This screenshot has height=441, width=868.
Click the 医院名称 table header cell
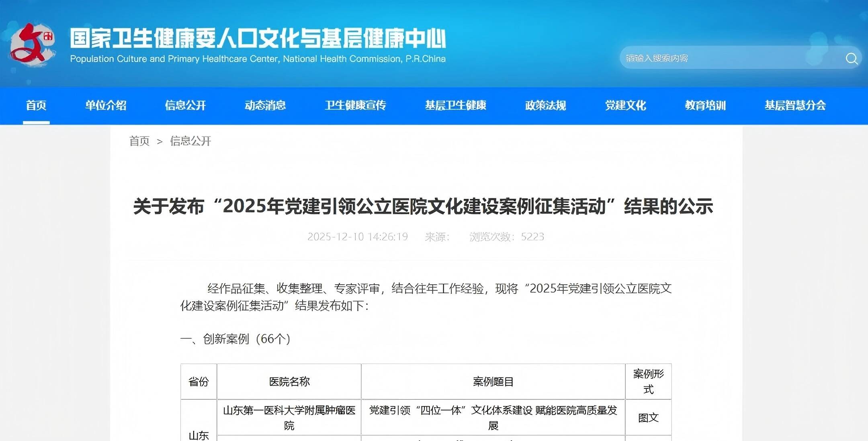coord(289,382)
